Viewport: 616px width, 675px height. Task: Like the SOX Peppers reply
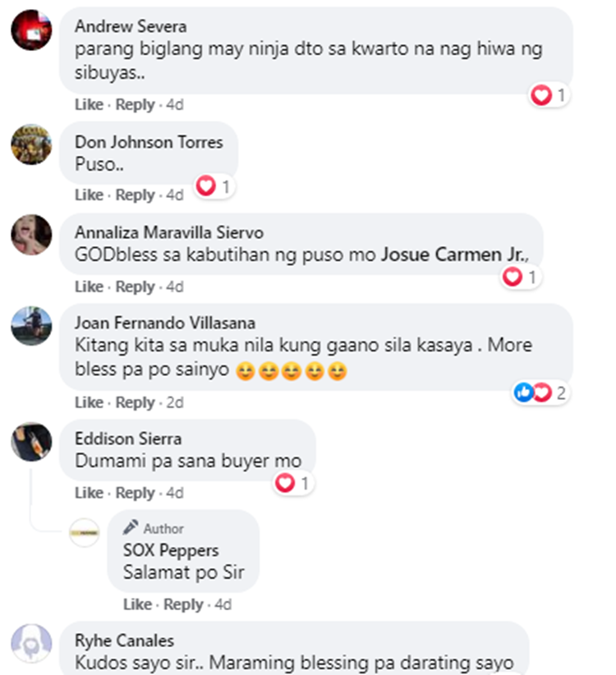tap(137, 604)
